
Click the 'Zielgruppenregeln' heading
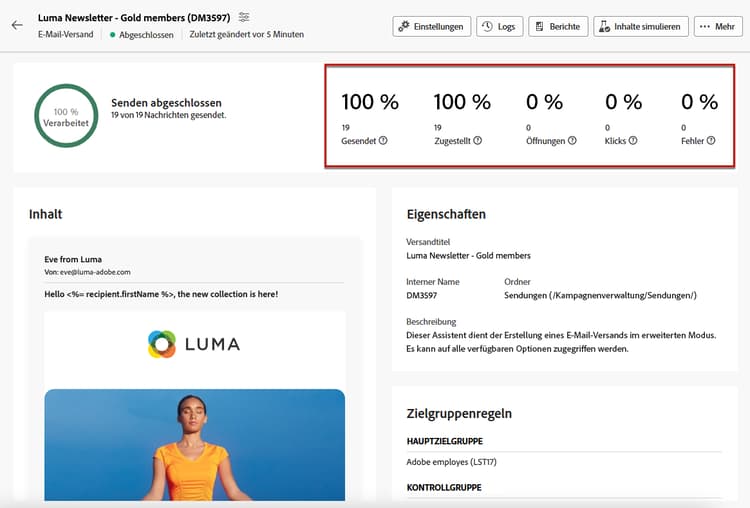click(459, 413)
